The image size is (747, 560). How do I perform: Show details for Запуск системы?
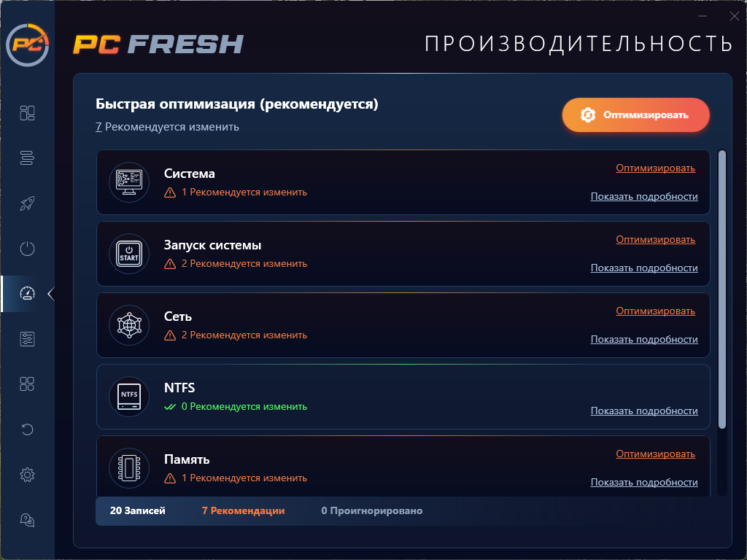(644, 268)
